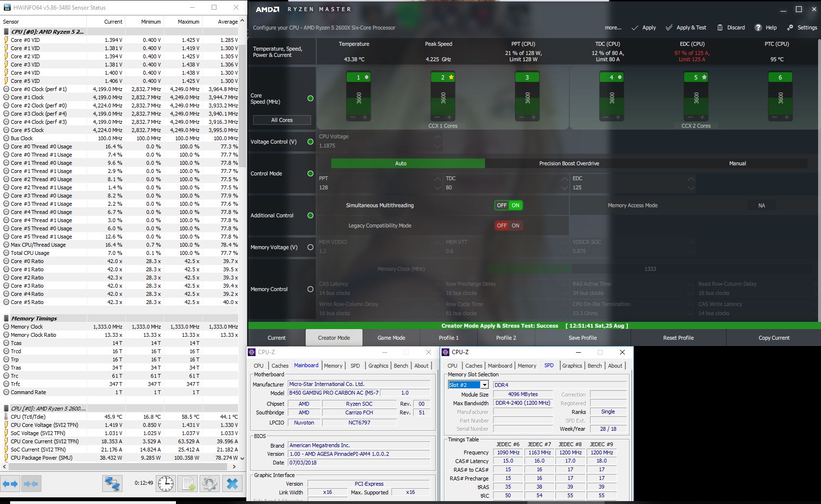Increase core 1 speed with plus sign
821x504 pixels.
tap(365, 117)
